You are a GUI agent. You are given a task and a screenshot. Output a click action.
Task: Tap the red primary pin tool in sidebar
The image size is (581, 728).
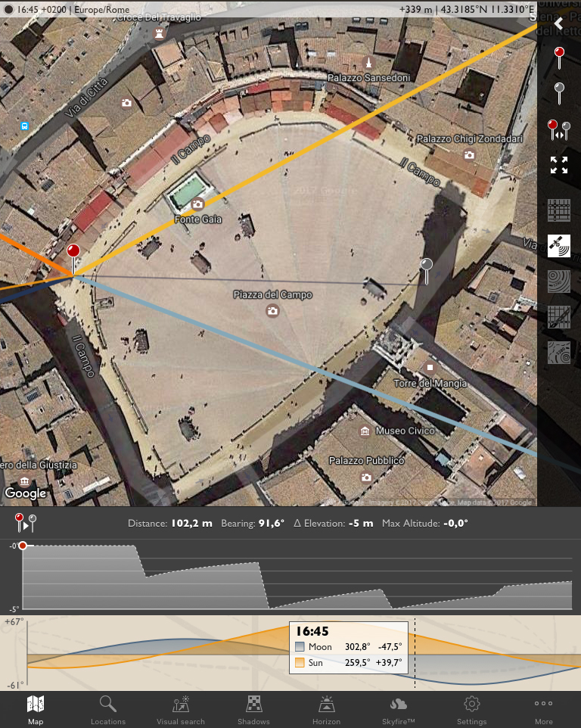tap(559, 58)
